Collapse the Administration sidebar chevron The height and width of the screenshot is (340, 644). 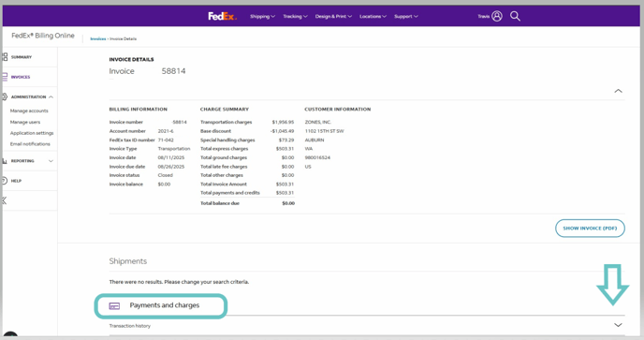51,97
